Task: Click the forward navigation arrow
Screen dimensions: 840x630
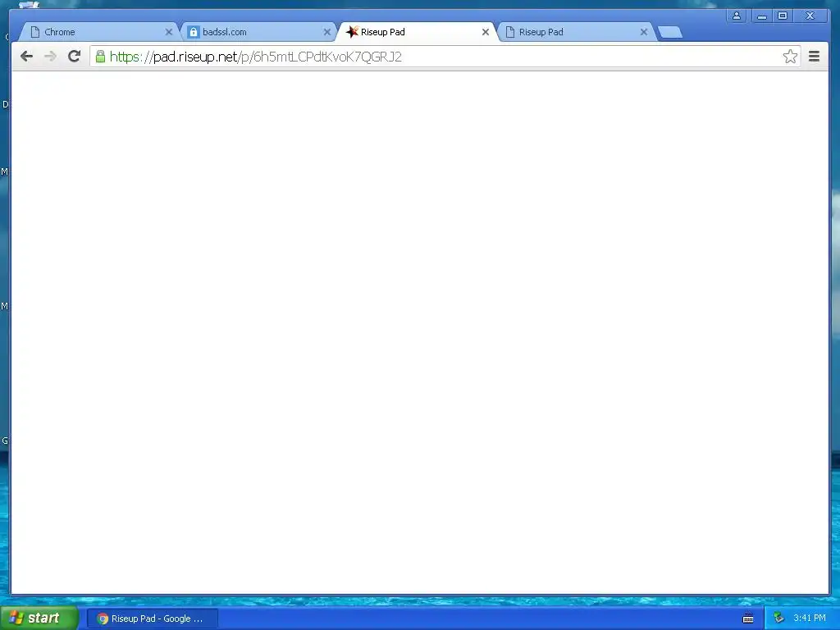Action: pos(50,57)
